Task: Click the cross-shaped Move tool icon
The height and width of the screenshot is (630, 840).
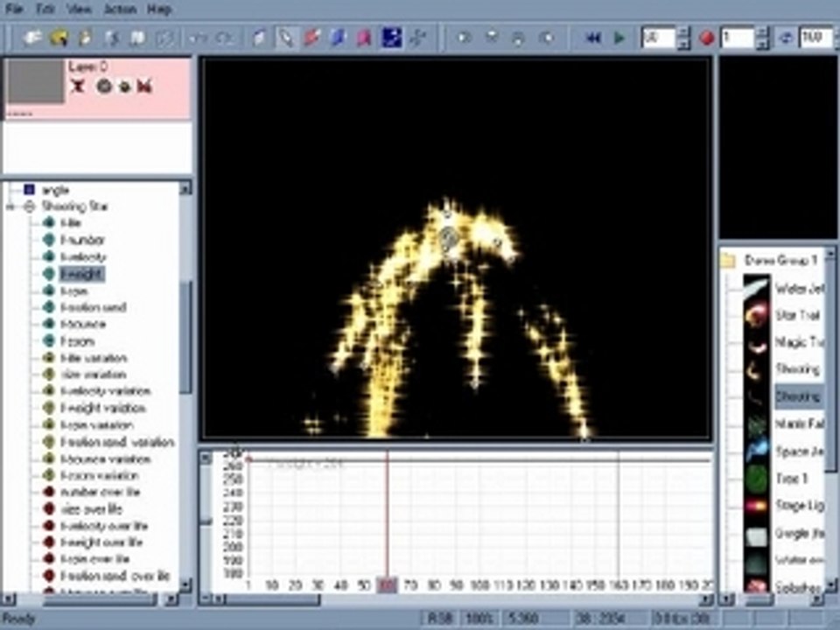Action: (x=417, y=38)
